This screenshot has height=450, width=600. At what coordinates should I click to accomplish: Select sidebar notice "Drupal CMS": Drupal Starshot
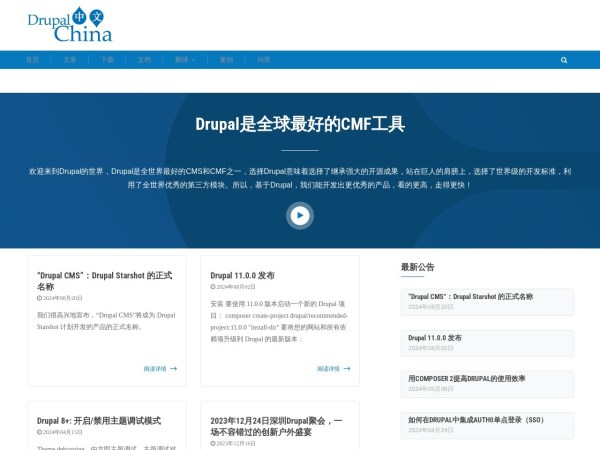470,296
